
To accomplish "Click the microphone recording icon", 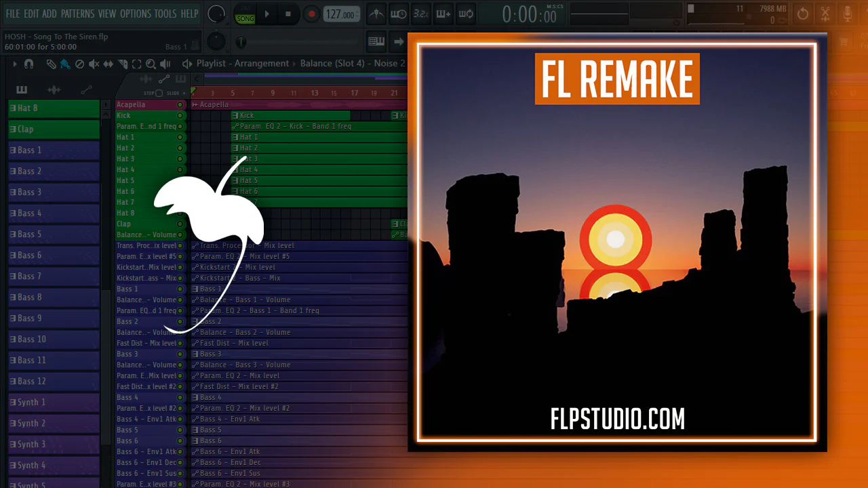I will (x=848, y=14).
